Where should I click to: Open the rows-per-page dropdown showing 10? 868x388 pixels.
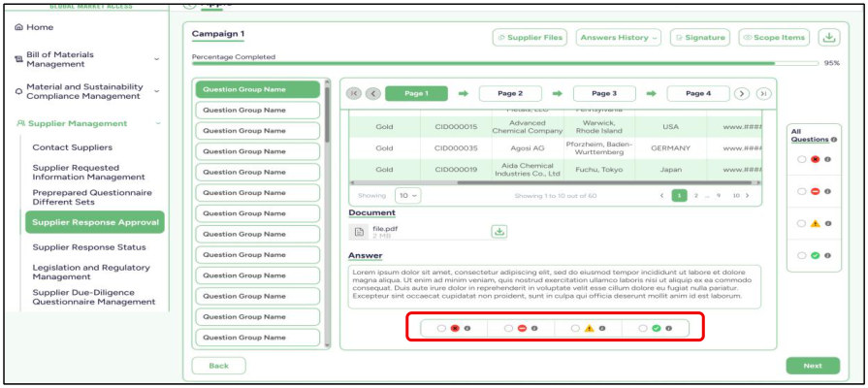coord(407,195)
